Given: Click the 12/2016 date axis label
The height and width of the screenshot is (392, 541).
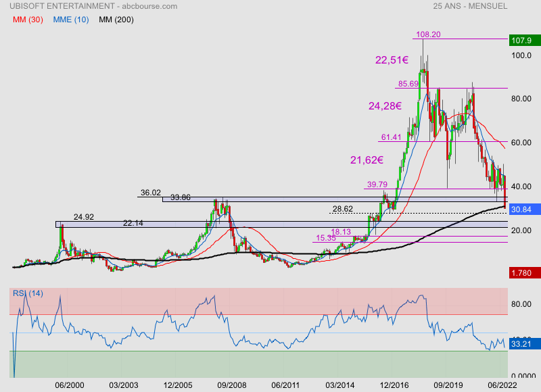Looking at the screenshot, I should 394,385.
